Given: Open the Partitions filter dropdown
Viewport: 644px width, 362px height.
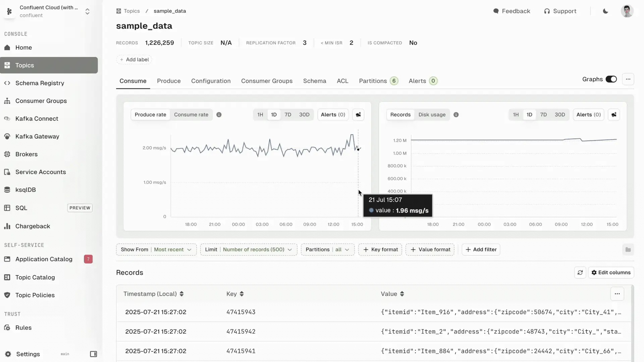Looking at the screenshot, I should pyautogui.click(x=328, y=249).
